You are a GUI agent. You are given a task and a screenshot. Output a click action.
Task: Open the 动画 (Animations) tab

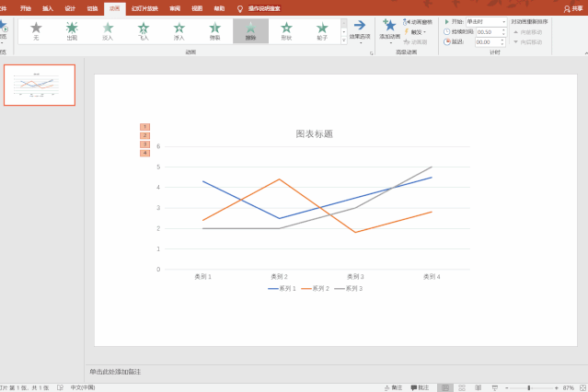tap(115, 8)
